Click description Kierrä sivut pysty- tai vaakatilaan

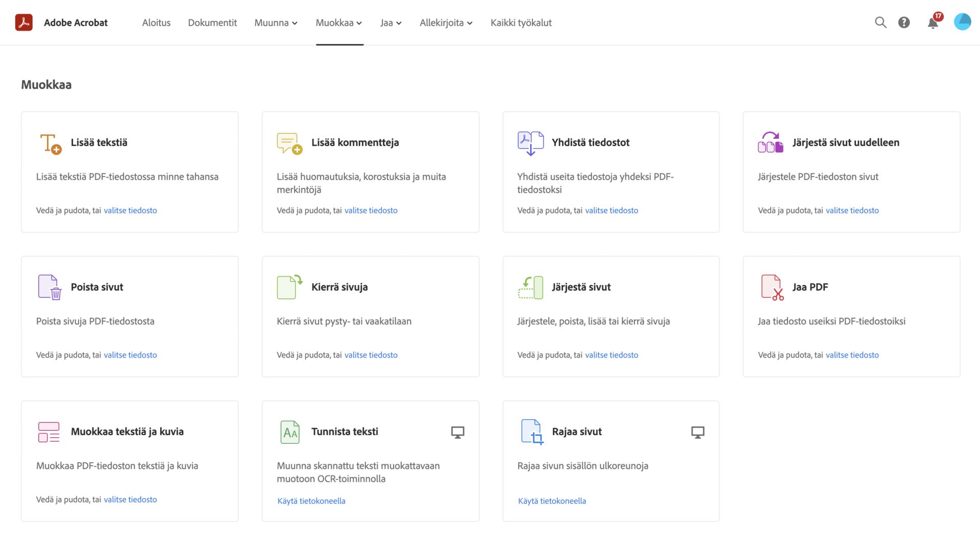[x=344, y=321]
